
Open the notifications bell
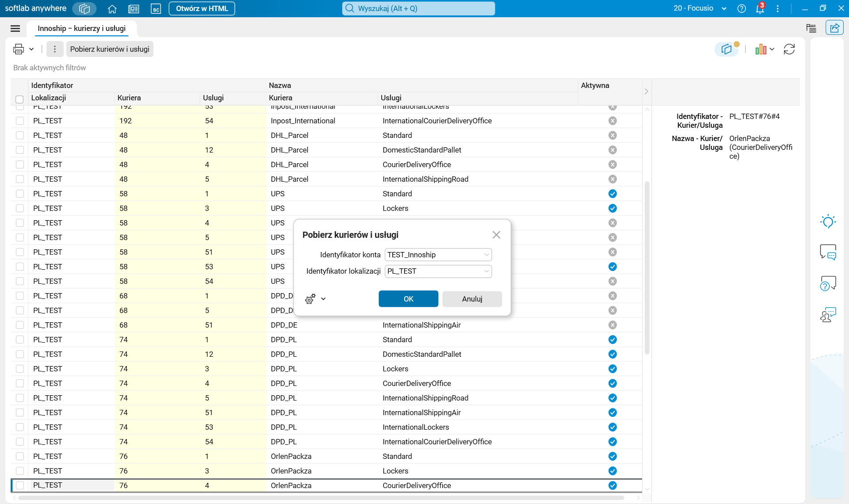[760, 9]
